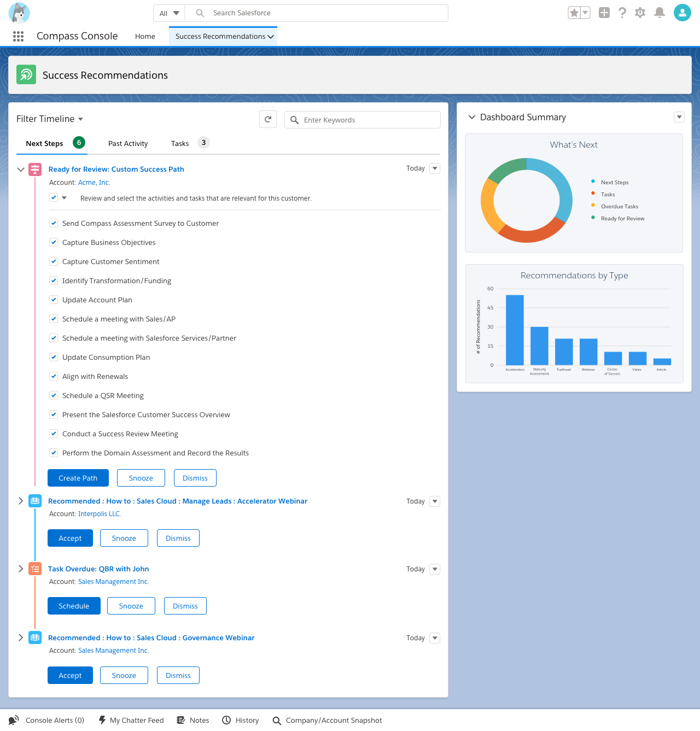The image size is (700, 731).
Task: Click the Create Path button
Action: point(78,478)
